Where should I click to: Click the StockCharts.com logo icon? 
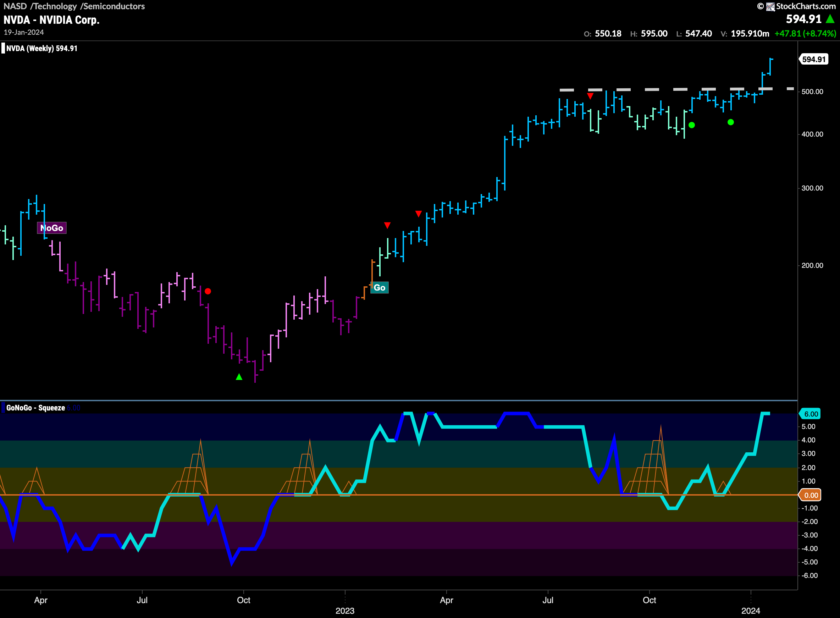click(x=770, y=6)
